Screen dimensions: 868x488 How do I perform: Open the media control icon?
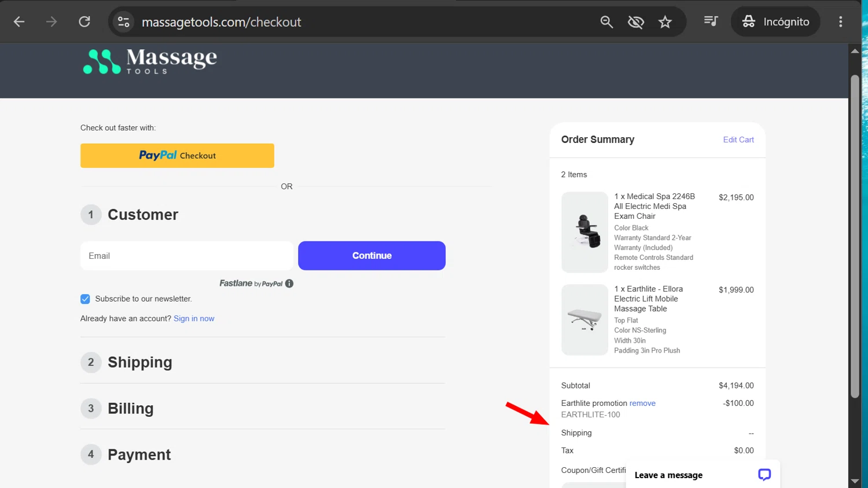coord(711,21)
